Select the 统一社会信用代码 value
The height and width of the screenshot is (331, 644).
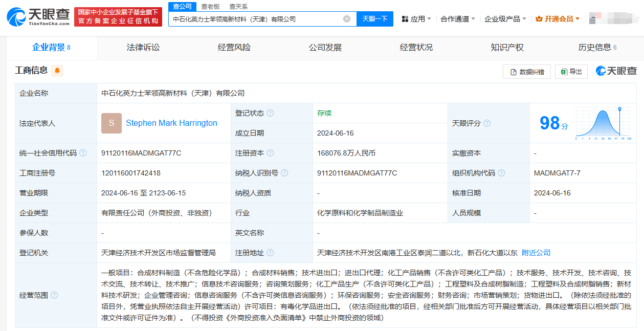tap(141, 153)
